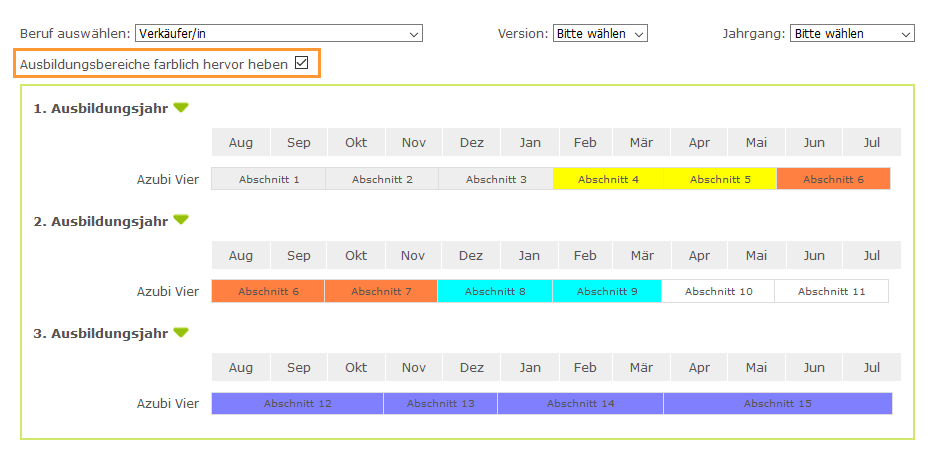Viewport: 938px width, 457px height.
Task: Click the 3. Ausbildungsjahr heading
Action: [x=101, y=333]
